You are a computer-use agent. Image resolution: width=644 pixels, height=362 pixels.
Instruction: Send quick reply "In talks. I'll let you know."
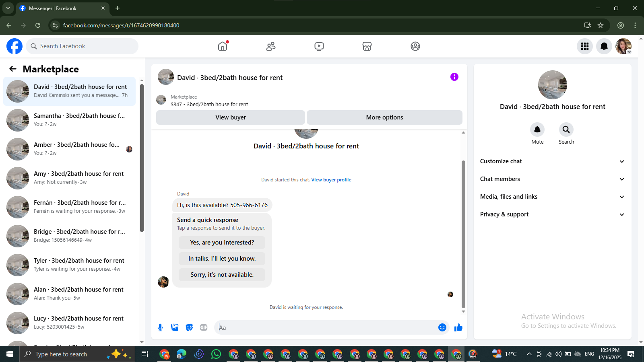222,259
